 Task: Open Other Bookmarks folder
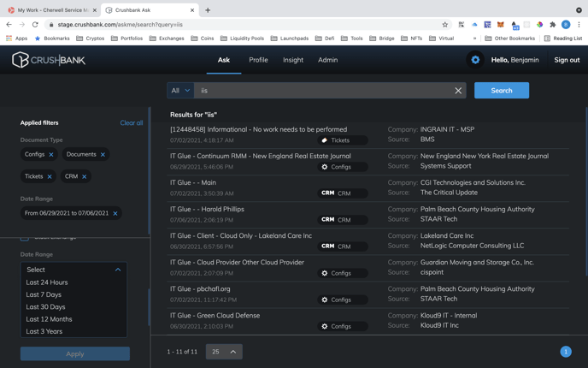click(509, 39)
